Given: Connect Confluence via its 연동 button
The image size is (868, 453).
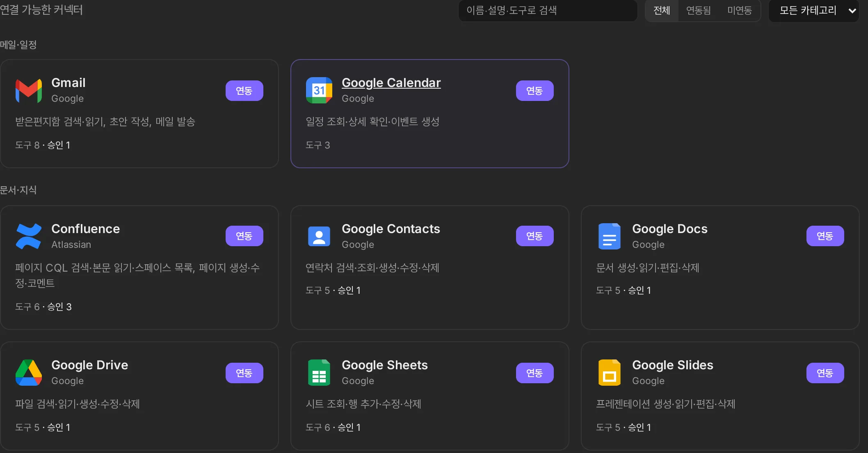Looking at the screenshot, I should pos(244,236).
